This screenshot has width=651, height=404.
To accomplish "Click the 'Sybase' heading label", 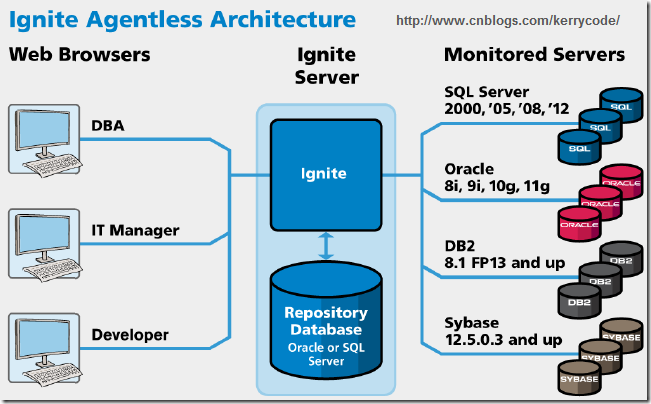I will pyautogui.click(x=472, y=323).
